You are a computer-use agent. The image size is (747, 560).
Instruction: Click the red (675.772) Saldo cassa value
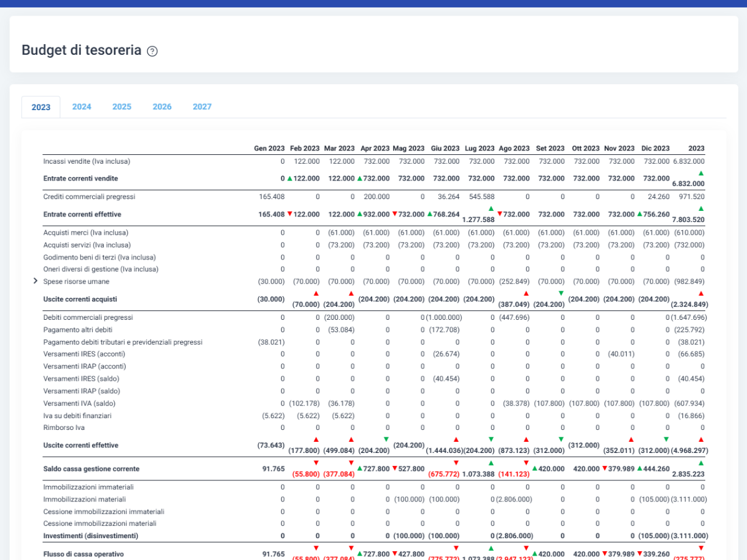[444, 474]
